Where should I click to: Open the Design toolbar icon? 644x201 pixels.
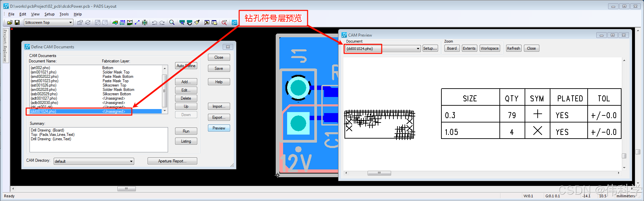coord(122,22)
